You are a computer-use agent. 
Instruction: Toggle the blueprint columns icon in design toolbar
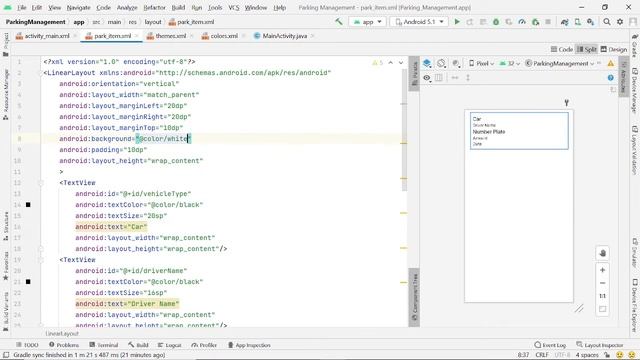click(439, 78)
